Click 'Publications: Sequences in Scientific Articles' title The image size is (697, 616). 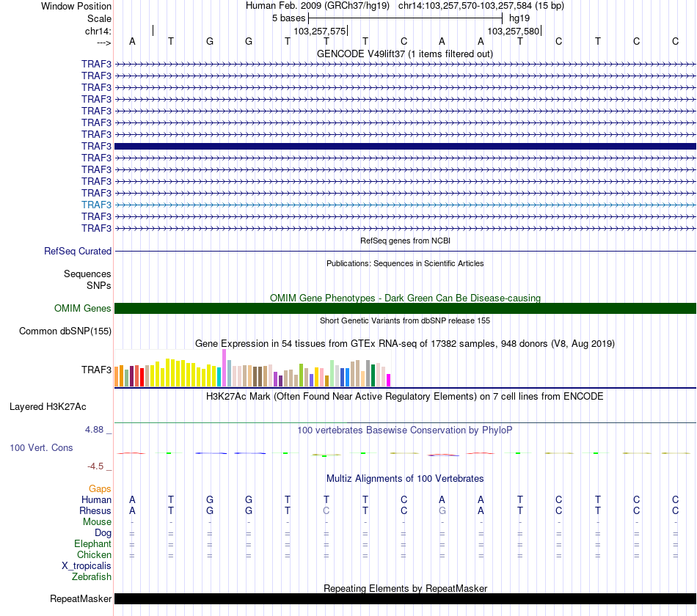pyautogui.click(x=405, y=263)
